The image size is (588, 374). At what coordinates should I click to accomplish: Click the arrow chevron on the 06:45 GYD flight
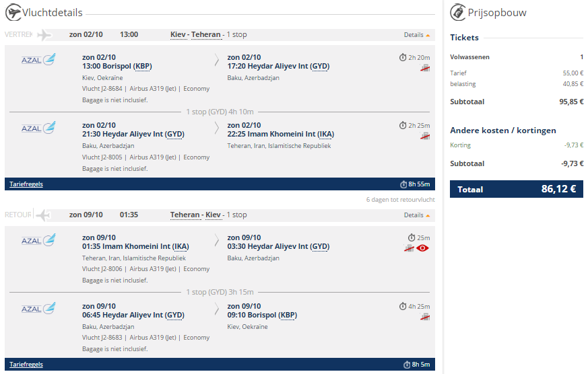coord(217,309)
